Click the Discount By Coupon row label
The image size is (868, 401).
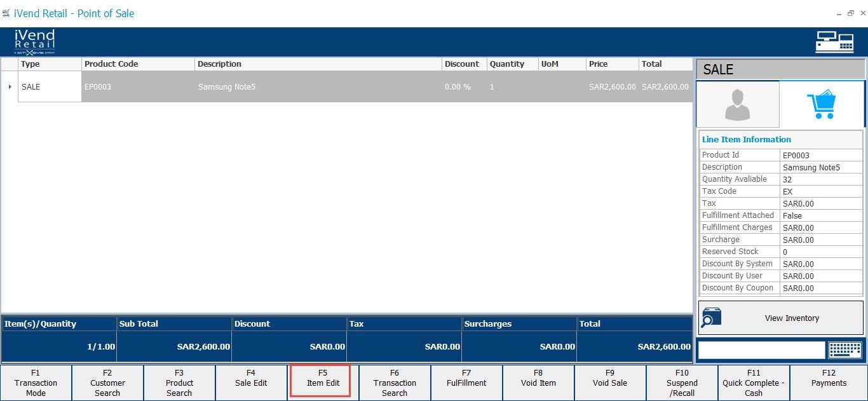[738, 288]
